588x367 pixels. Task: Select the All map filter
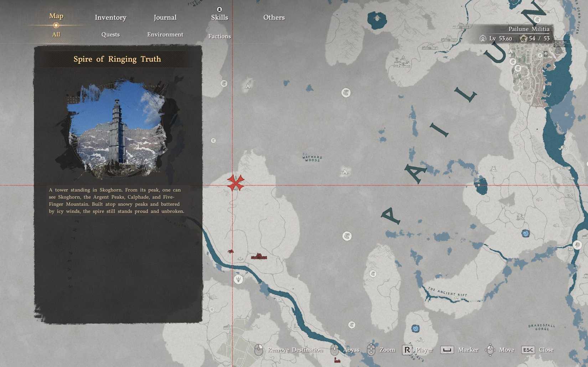click(x=56, y=35)
